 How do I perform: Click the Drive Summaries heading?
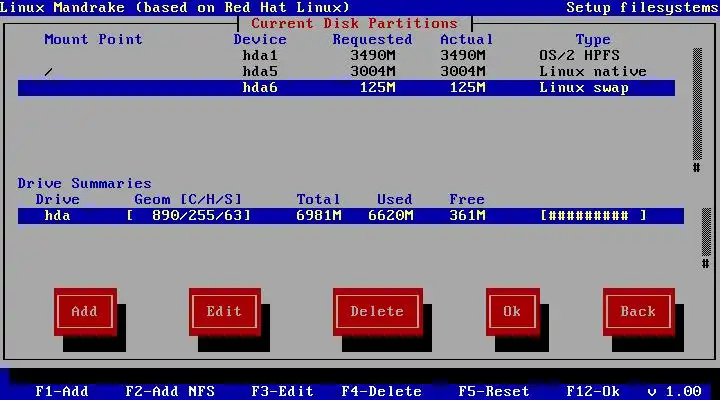[84, 184]
